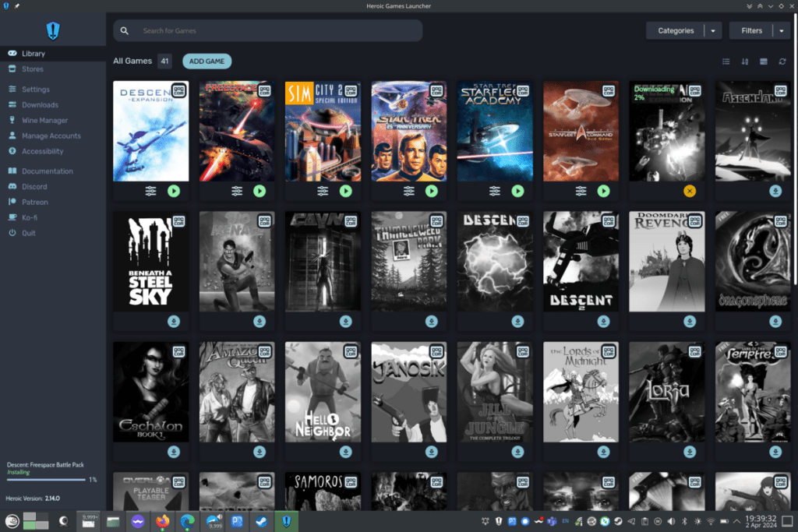The image size is (798, 532).
Task: Toggle the installed-first sort icon
Action: [x=763, y=62]
